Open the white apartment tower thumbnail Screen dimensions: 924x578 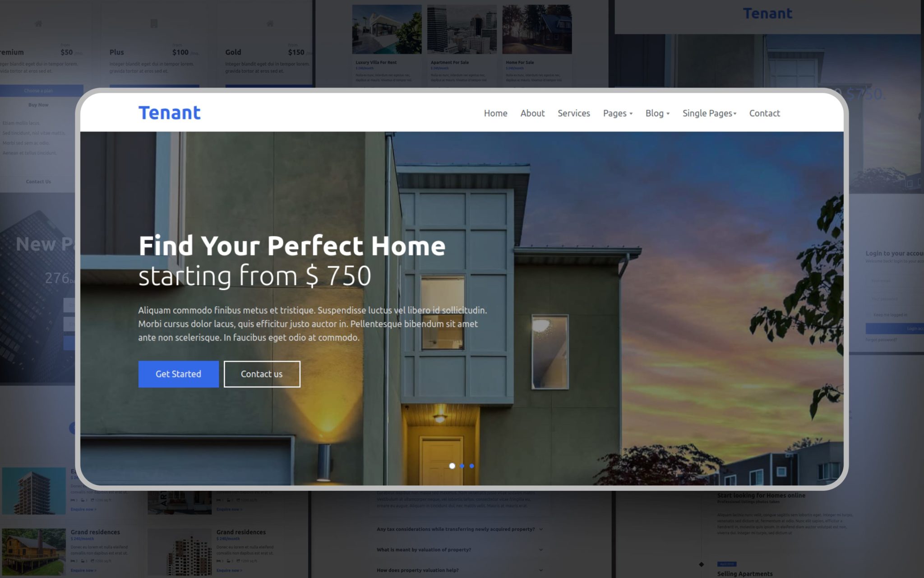pyautogui.click(x=180, y=552)
